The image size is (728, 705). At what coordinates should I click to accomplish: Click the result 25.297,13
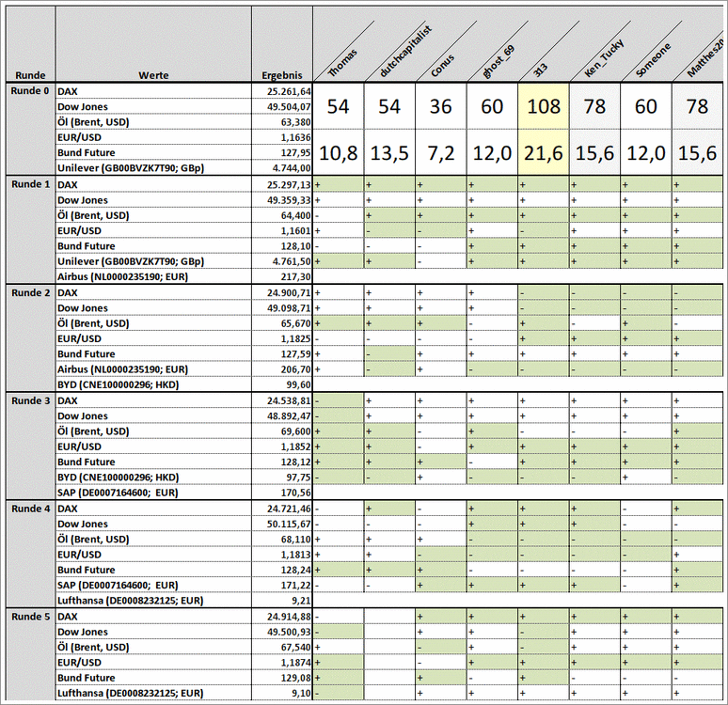[x=289, y=185]
